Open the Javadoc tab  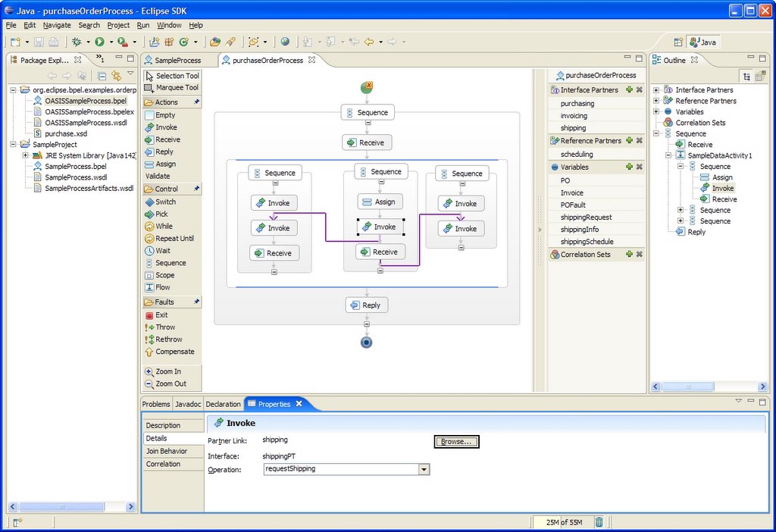188,405
